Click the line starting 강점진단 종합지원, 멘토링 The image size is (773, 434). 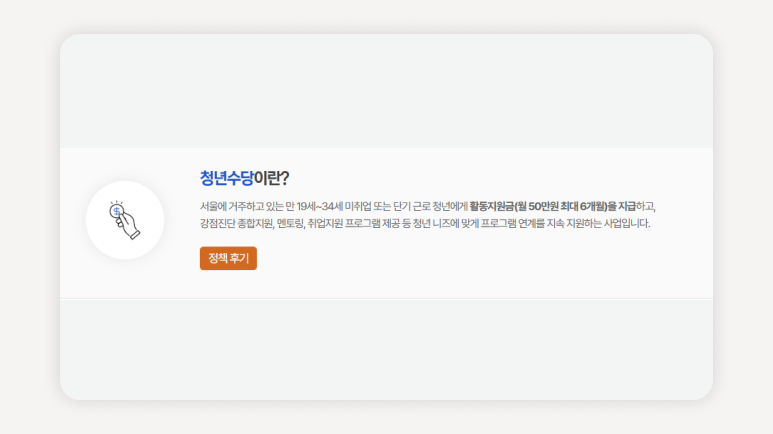pos(425,223)
